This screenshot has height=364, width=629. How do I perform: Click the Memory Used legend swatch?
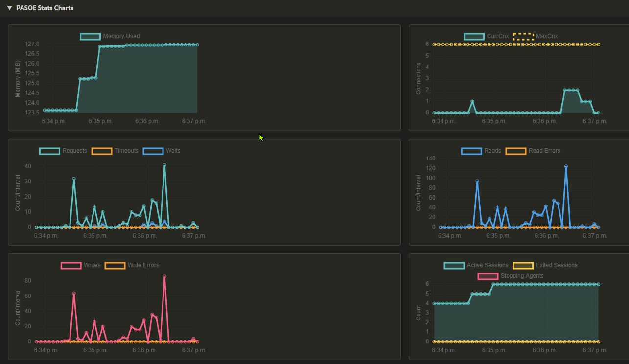[x=90, y=36]
